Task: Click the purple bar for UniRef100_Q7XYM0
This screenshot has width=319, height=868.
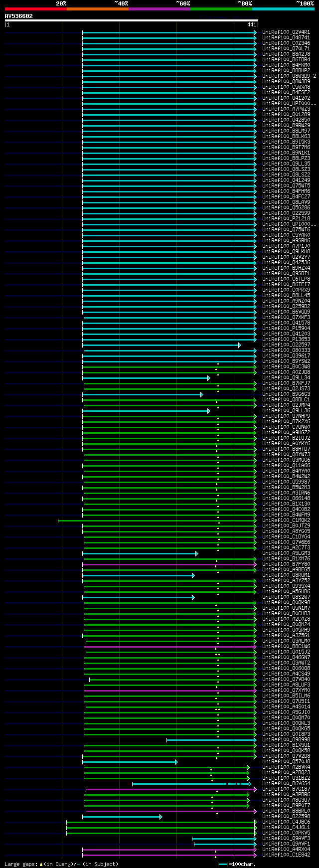Action: 170,691
